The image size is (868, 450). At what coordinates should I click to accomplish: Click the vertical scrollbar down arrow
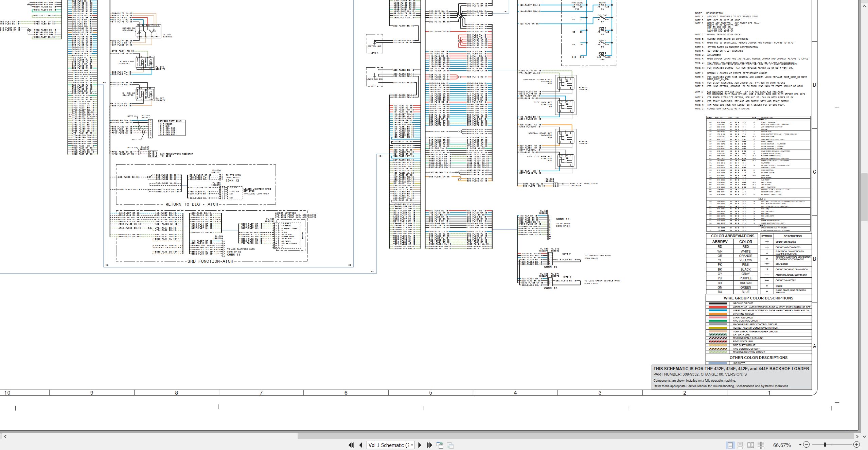864,436
